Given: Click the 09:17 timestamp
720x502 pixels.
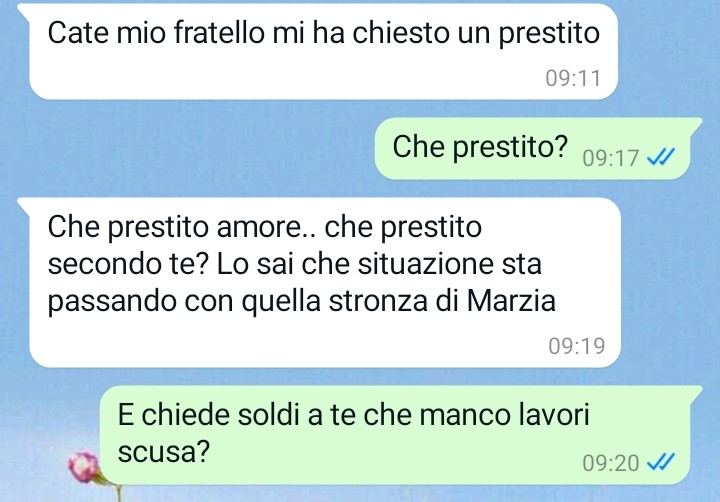Looking at the screenshot, I should point(610,158).
